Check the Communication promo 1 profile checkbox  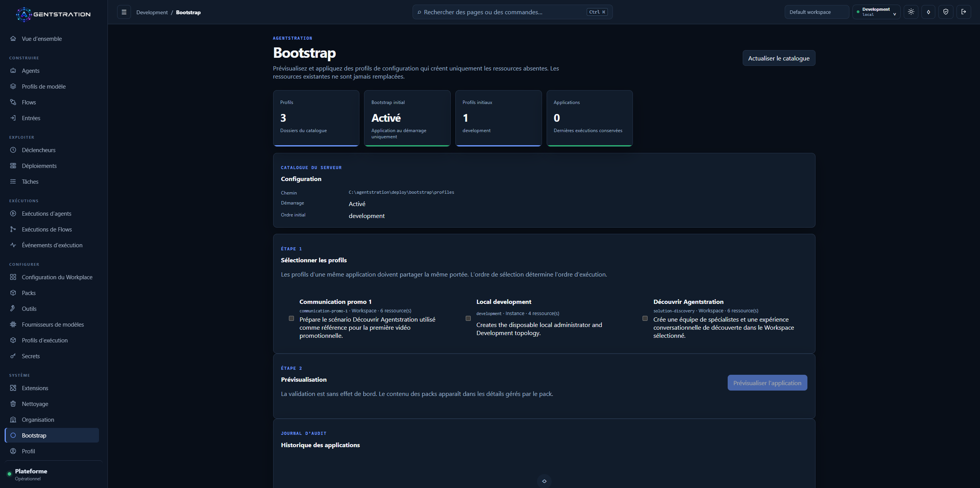(x=291, y=319)
